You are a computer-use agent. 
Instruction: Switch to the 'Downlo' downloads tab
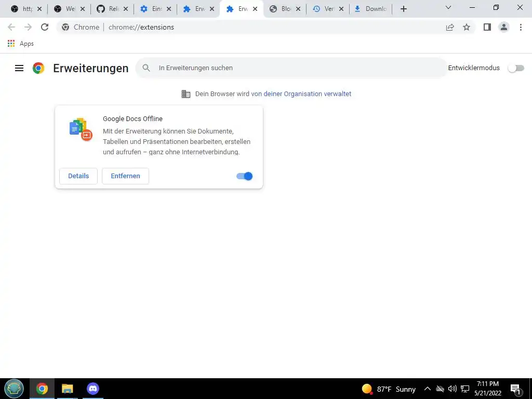point(370,9)
